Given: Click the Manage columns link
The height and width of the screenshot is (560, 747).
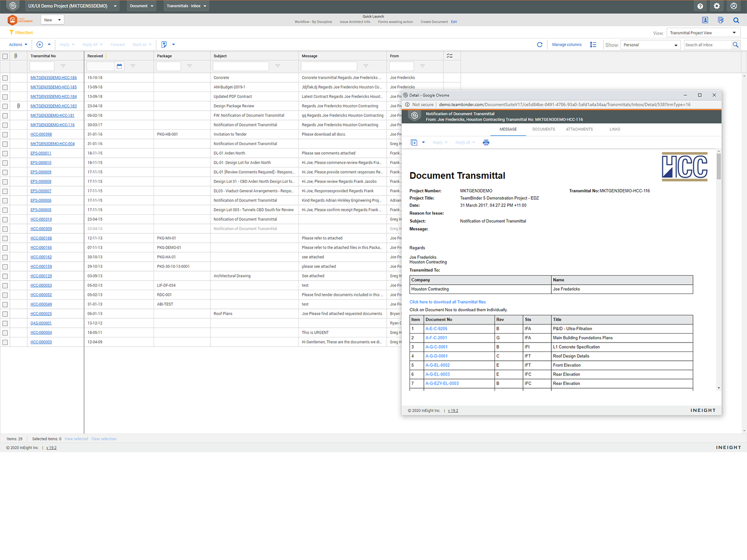Looking at the screenshot, I should (x=567, y=45).
